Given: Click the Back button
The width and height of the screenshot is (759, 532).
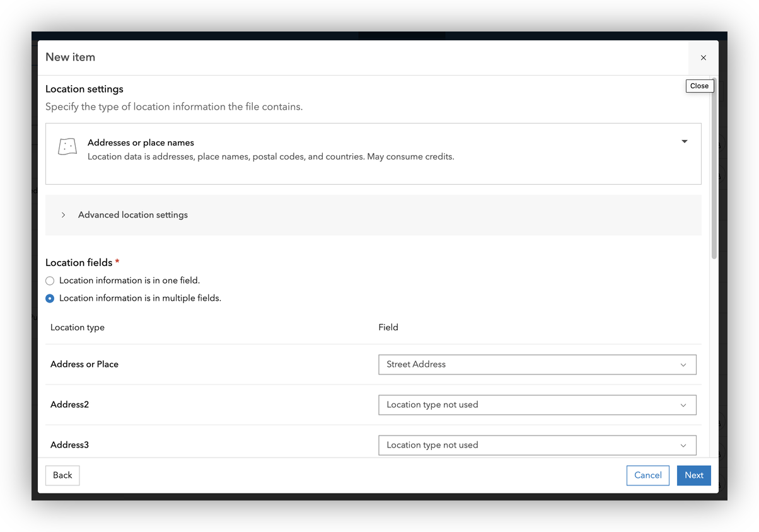Looking at the screenshot, I should (x=62, y=475).
